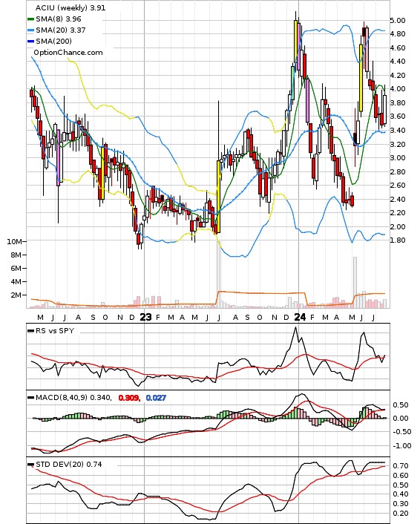Click the bold 24 year marker

300,317
